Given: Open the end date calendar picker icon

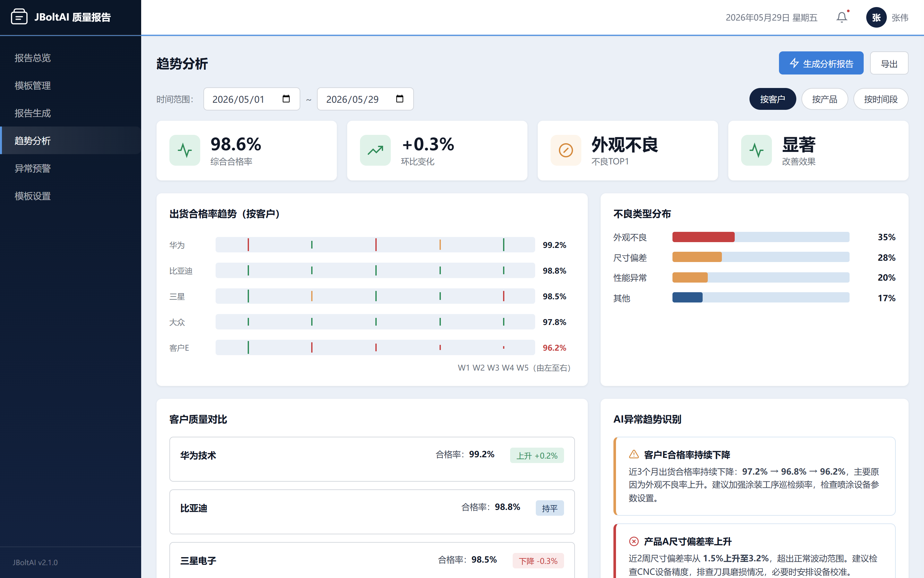Looking at the screenshot, I should point(400,99).
